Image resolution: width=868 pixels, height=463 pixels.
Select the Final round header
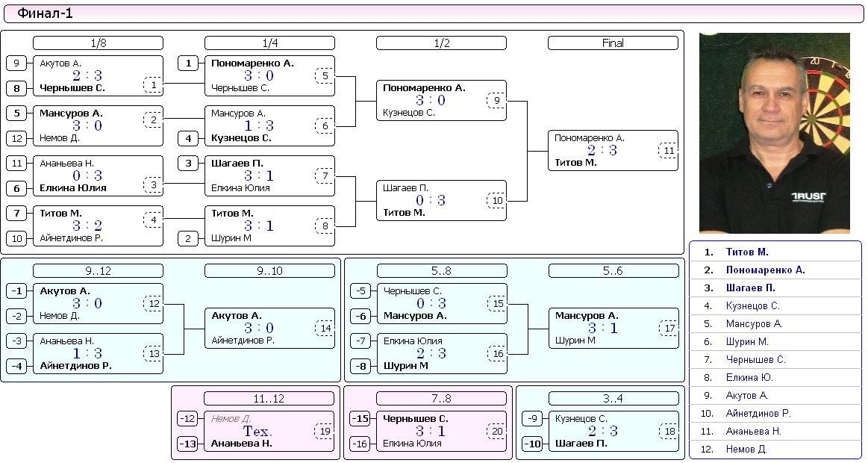click(613, 43)
